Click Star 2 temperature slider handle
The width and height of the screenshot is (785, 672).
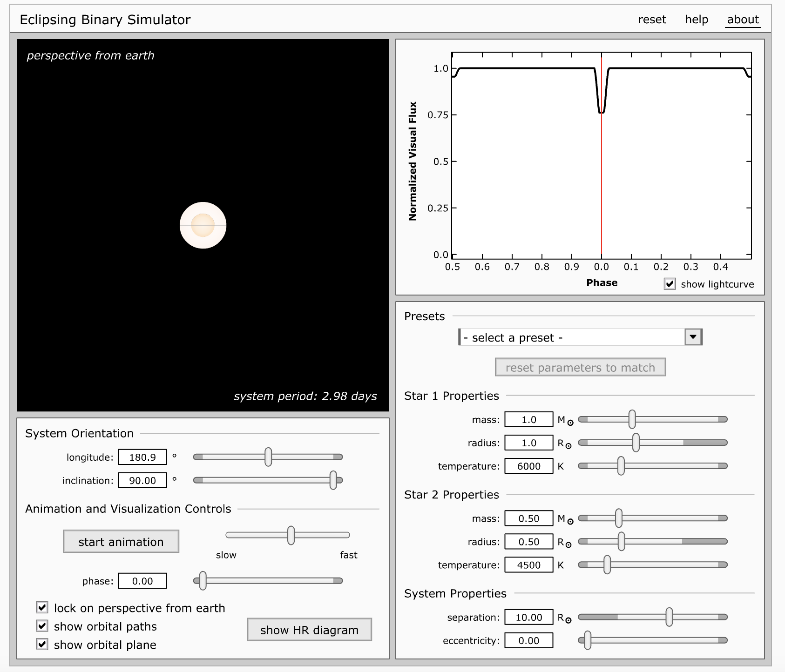tap(607, 564)
